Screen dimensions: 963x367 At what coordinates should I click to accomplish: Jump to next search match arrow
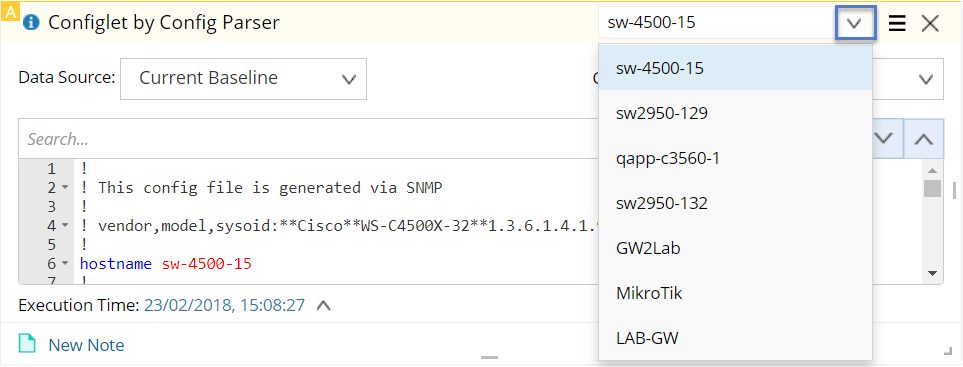[883, 138]
